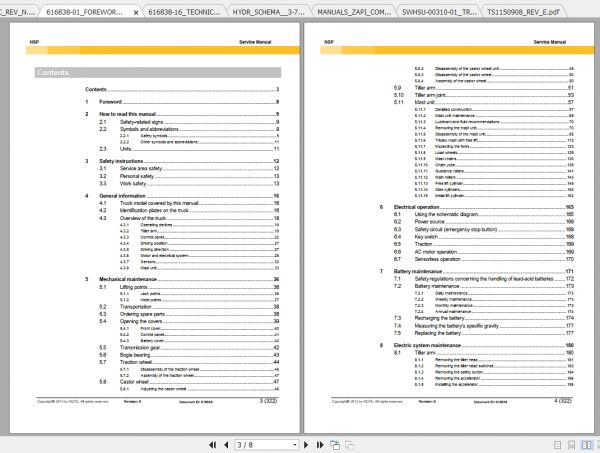Viewport: 600px width, 453px height.
Task: Click the previous view navigation icon
Action: point(335,445)
